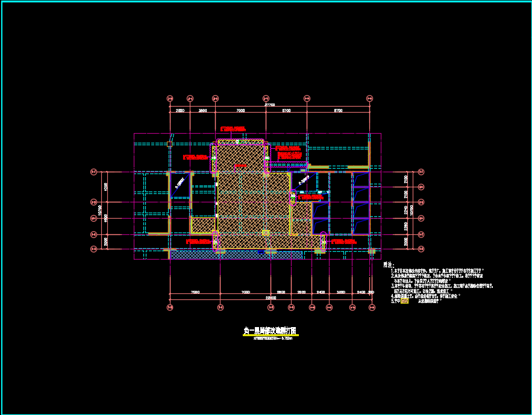This screenshot has height=415, width=532.
Task: Click the drawing title text below the plan
Action: pos(270,331)
